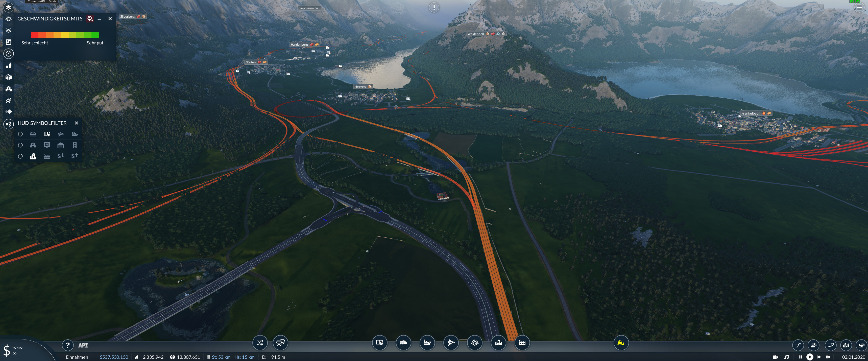Open the industry factory editor menu
This screenshot has width=868, height=361.
tap(522, 343)
